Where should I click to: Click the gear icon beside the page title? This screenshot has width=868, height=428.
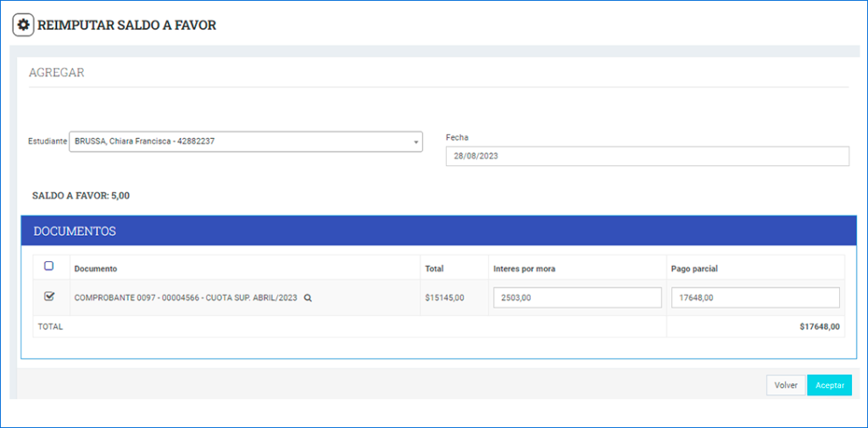24,25
